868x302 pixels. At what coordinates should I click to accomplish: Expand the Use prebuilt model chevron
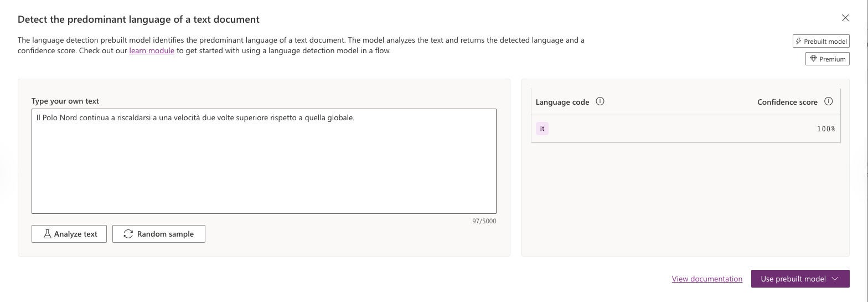(x=835, y=279)
